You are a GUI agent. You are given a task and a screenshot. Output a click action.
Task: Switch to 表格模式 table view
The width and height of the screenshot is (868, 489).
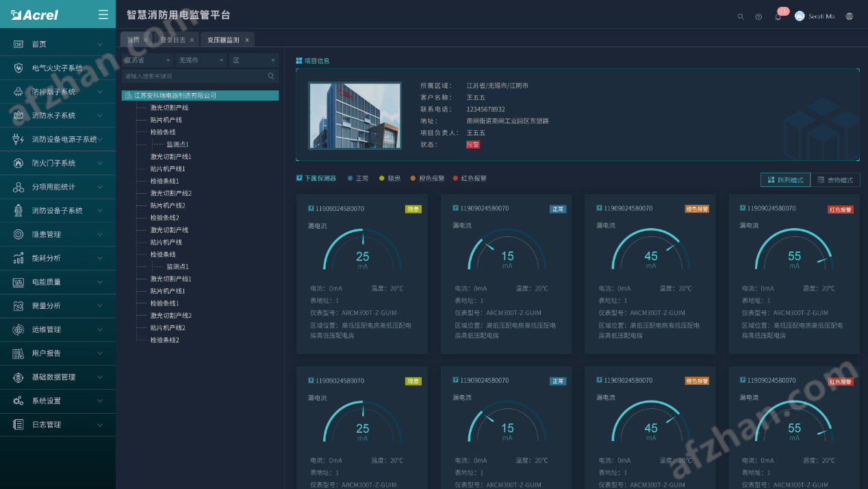point(835,179)
